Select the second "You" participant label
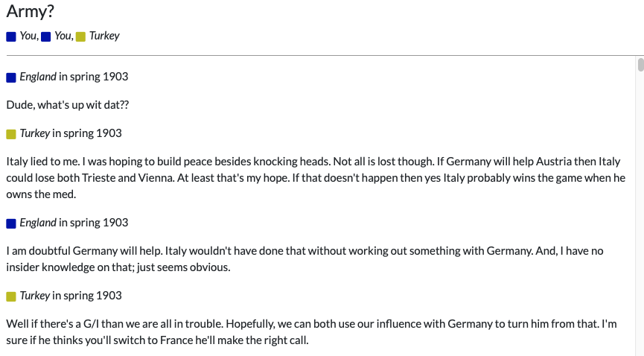644x356 pixels. [x=63, y=36]
